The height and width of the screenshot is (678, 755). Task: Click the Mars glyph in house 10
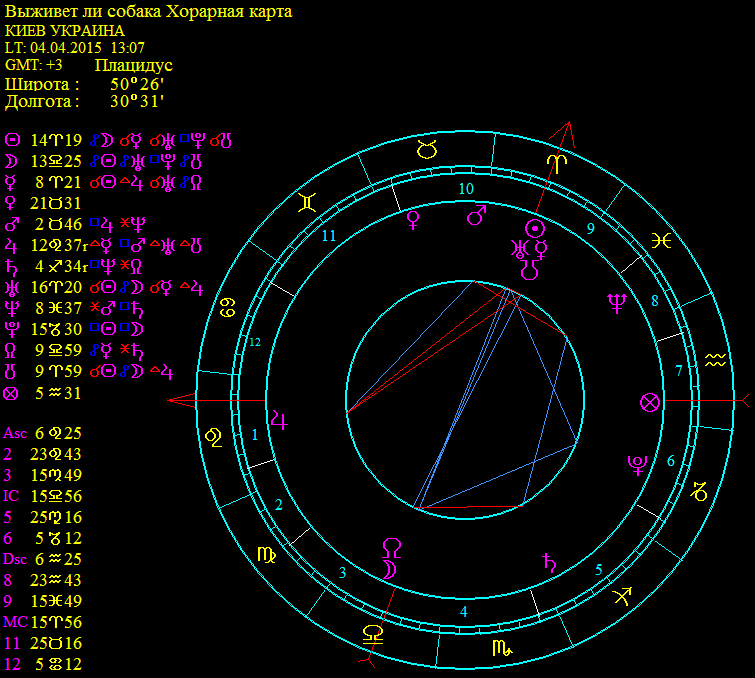(x=476, y=215)
